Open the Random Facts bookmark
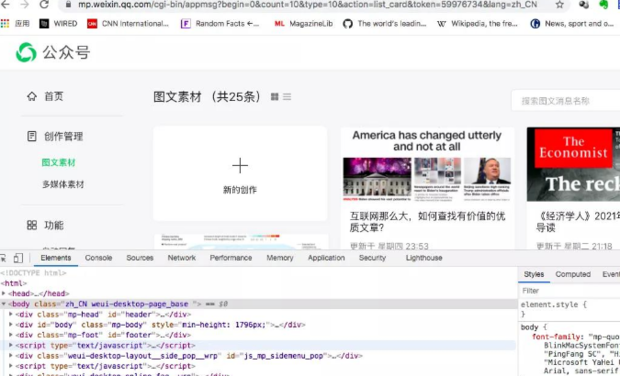The image size is (620, 376). [220, 24]
